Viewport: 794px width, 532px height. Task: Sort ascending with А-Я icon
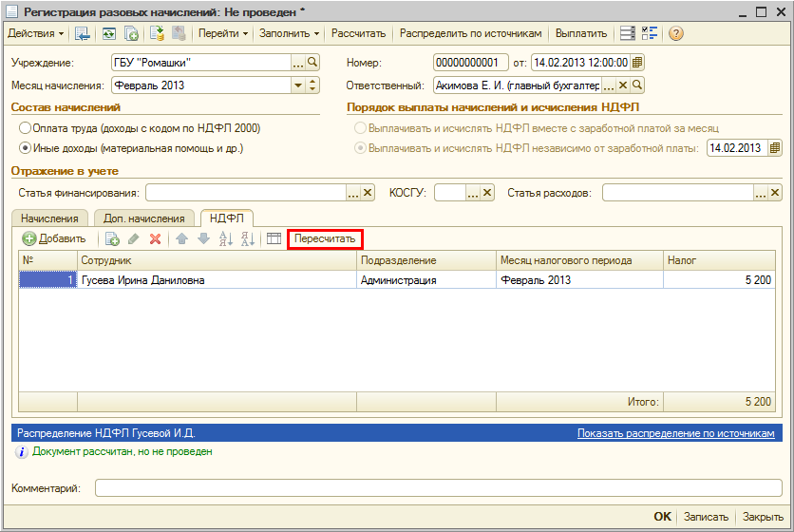click(225, 238)
